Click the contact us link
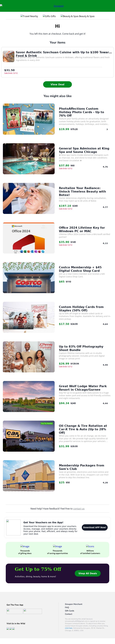The image size is (115, 644). pyautogui.click(x=79, y=508)
